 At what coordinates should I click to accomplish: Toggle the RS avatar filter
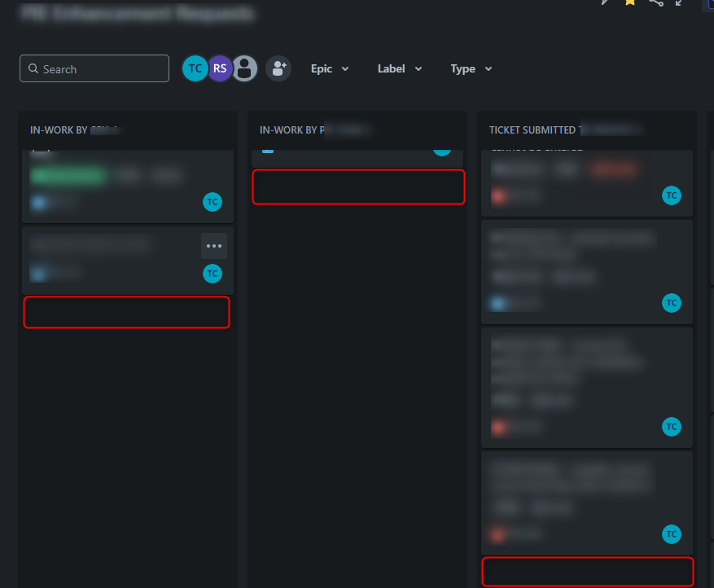click(x=219, y=68)
